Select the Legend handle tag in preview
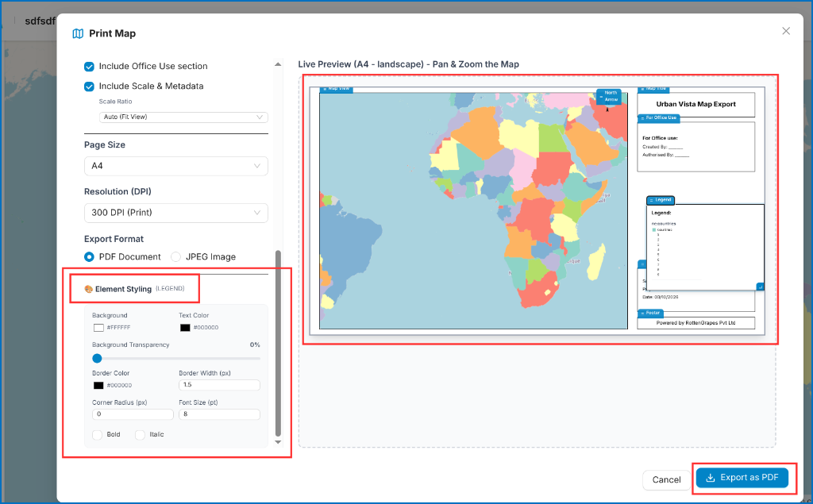The image size is (813, 504). tap(661, 200)
